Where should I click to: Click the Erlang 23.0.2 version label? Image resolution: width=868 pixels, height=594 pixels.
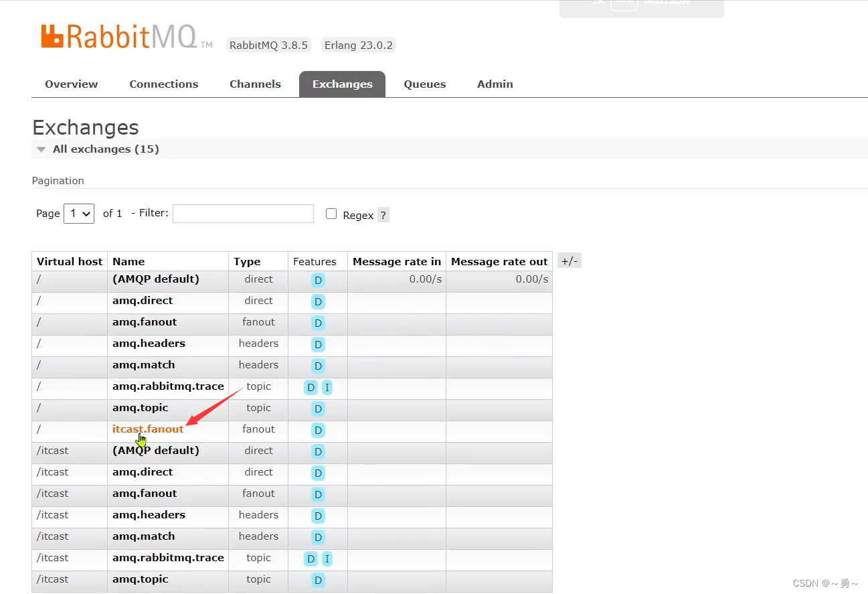click(359, 45)
